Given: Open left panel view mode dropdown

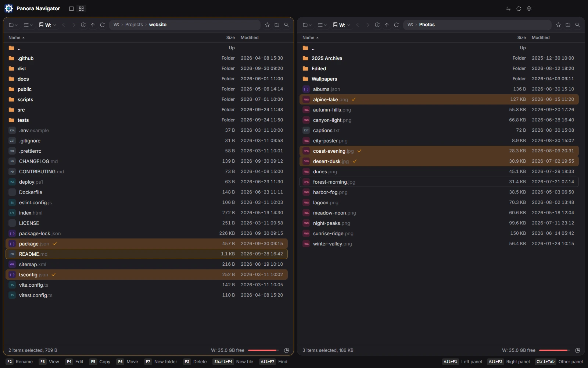Looking at the screenshot, I should point(28,25).
